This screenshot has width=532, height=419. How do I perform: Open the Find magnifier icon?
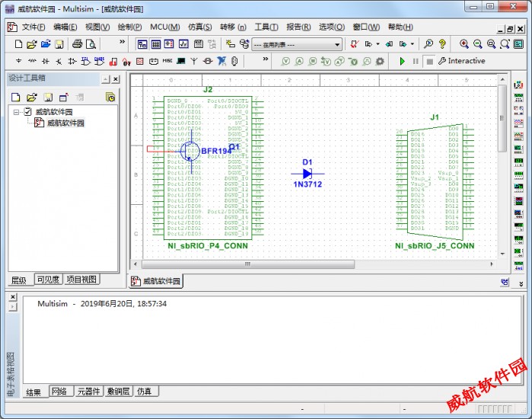[x=428, y=44]
